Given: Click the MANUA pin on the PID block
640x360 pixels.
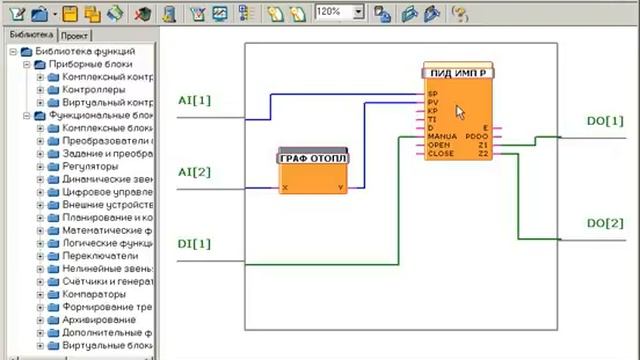Looking at the screenshot, I should tap(442, 136).
